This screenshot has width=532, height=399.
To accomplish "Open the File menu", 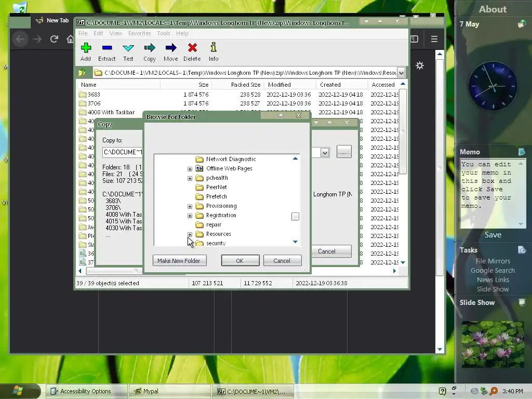I will point(83,33).
